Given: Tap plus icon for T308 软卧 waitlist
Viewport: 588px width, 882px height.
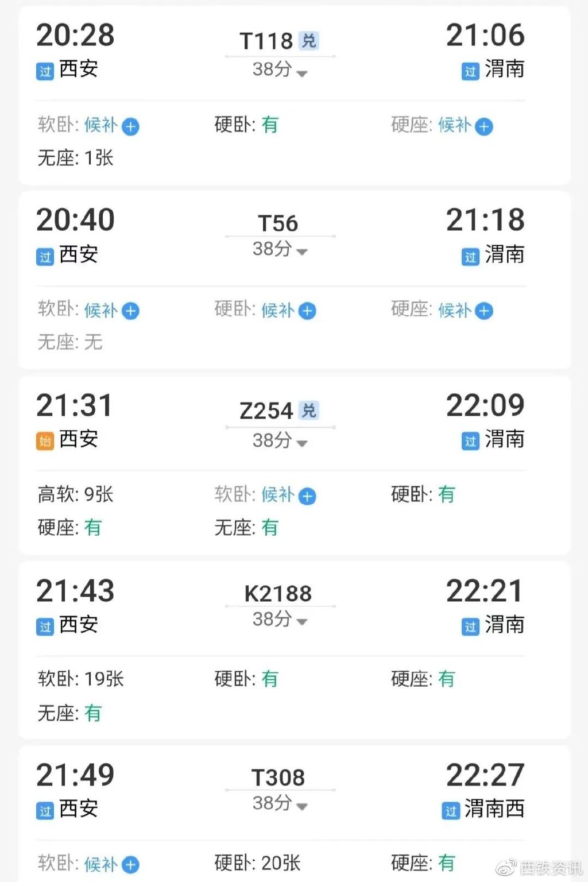Looking at the screenshot, I should click(x=131, y=865).
